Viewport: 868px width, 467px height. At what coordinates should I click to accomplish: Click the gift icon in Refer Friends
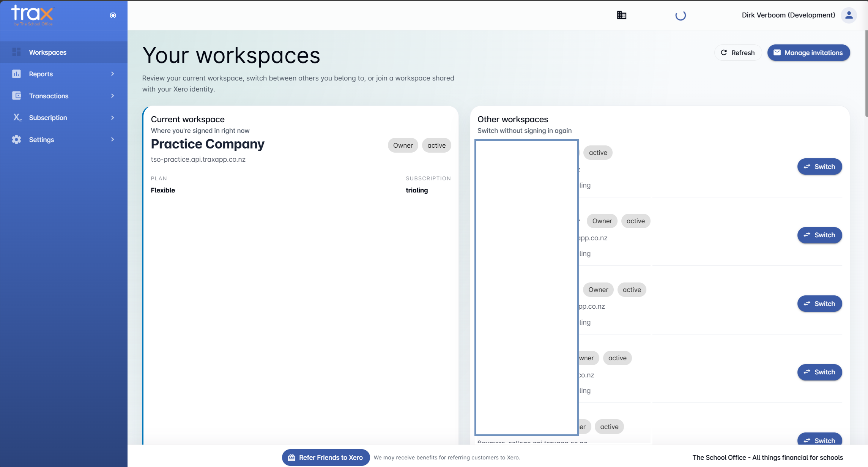tap(291, 458)
